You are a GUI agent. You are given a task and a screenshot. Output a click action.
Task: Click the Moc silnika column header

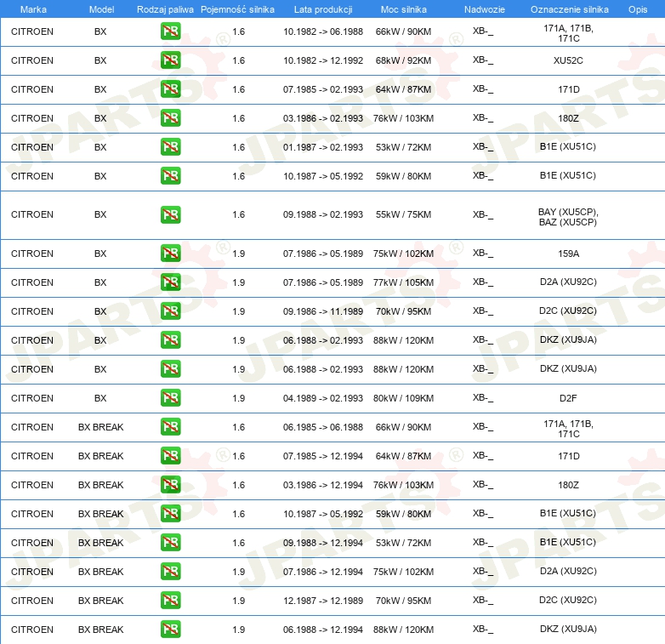[403, 9]
